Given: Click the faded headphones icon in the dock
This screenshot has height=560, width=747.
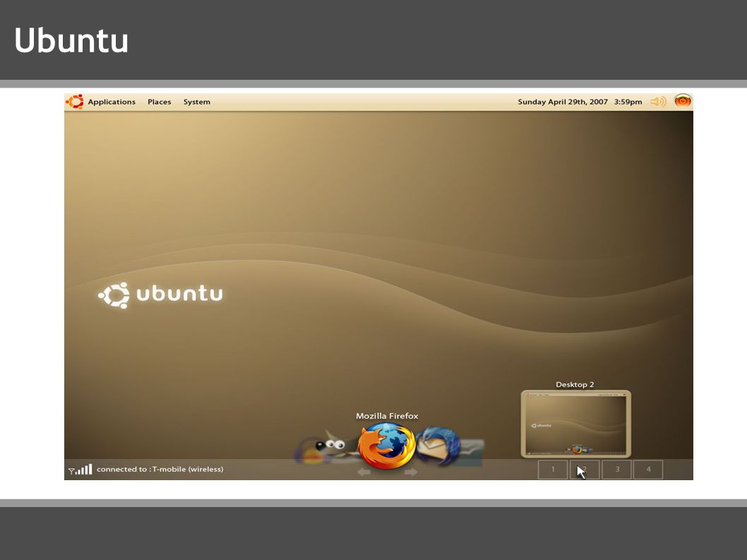Looking at the screenshot, I should point(307,451).
